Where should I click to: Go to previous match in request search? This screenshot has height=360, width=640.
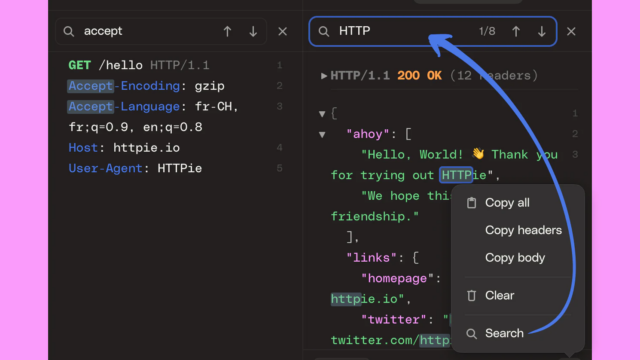(x=227, y=31)
